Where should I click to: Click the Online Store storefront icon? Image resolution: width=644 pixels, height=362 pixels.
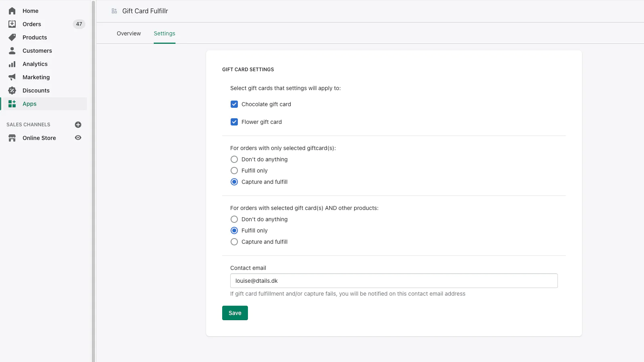click(x=12, y=138)
